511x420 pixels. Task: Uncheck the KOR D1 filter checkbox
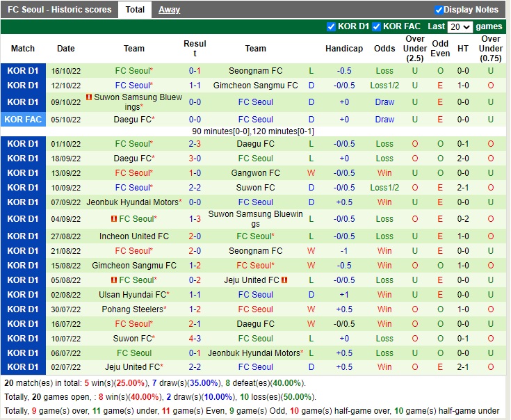tap(331, 27)
